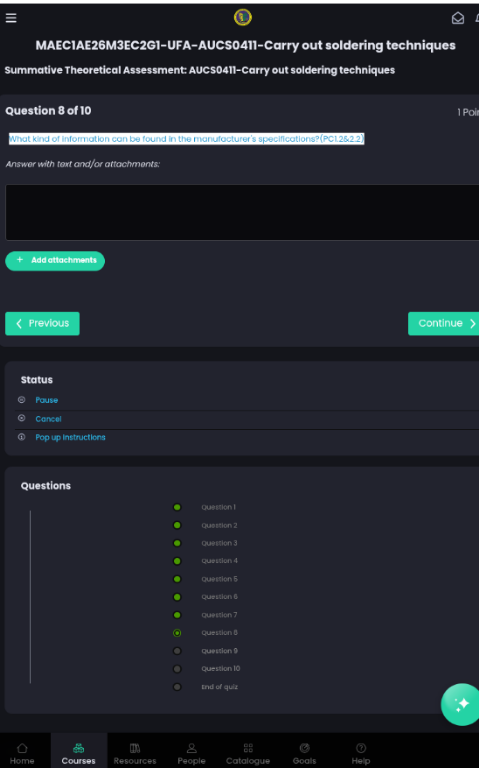Jump to Question 4 label
This screenshot has width=479, height=768.
pos(219,561)
